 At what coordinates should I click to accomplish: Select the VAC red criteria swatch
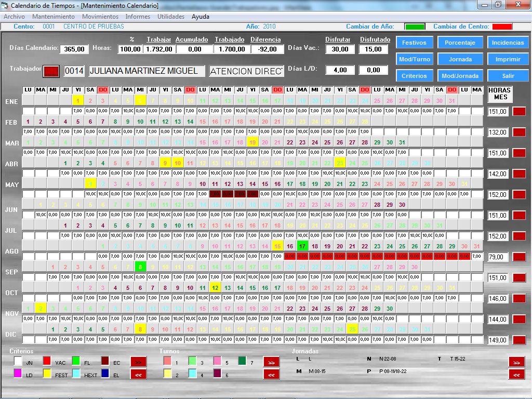[47, 362]
